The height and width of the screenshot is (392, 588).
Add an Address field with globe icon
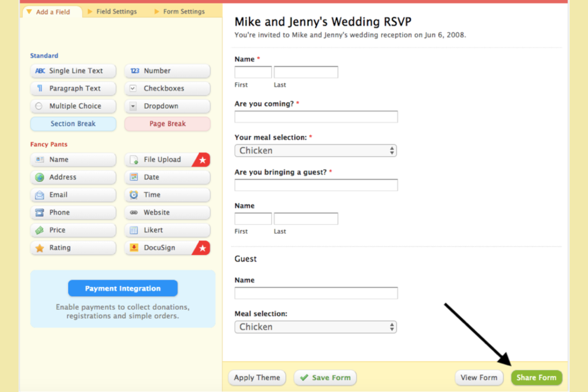(x=73, y=177)
